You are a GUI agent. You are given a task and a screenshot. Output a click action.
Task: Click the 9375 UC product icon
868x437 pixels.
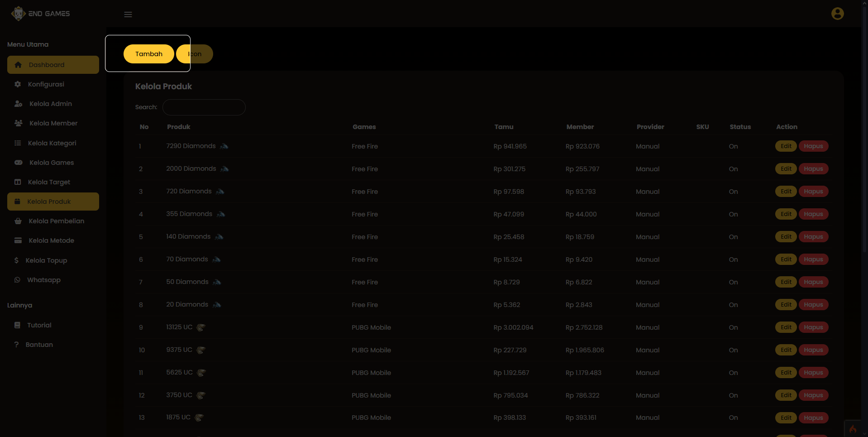click(201, 350)
